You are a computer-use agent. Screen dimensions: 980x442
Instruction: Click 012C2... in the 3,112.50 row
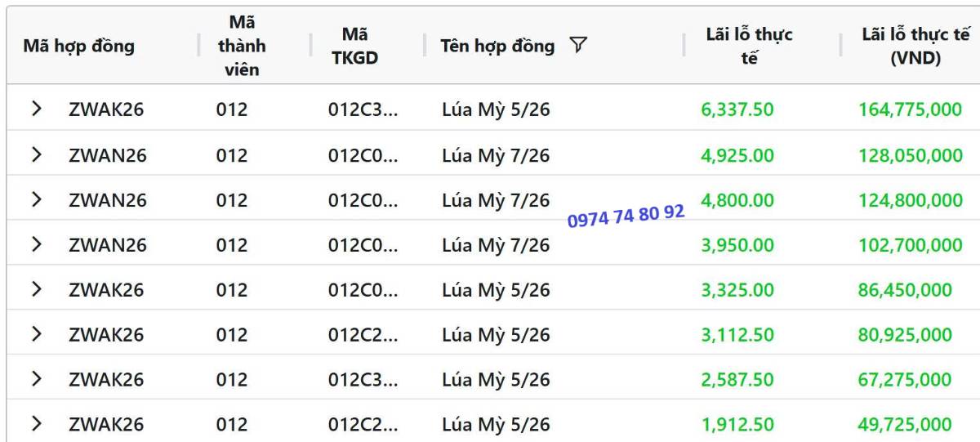[363, 335]
